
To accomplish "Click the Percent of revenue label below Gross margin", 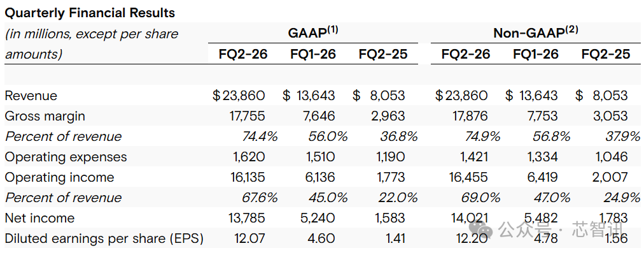I will click(x=63, y=136).
